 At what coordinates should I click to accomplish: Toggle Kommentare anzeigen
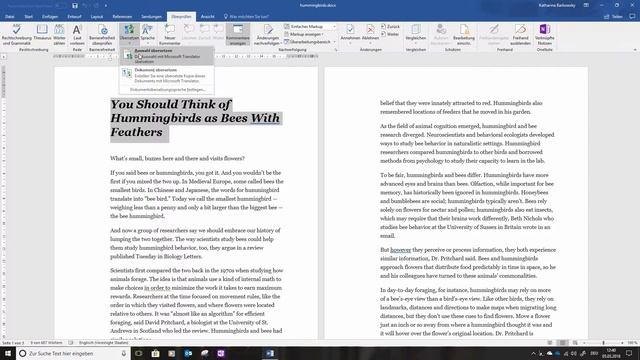click(x=238, y=34)
